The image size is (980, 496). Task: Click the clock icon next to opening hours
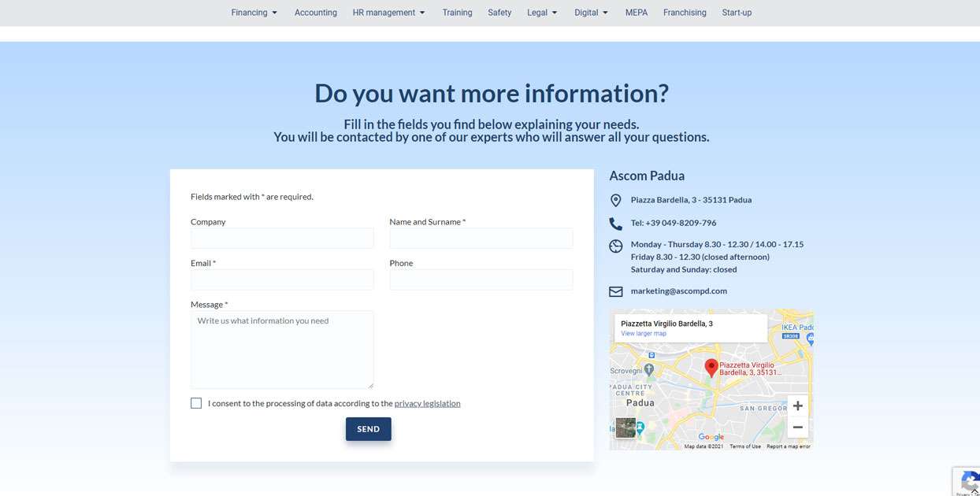point(616,246)
